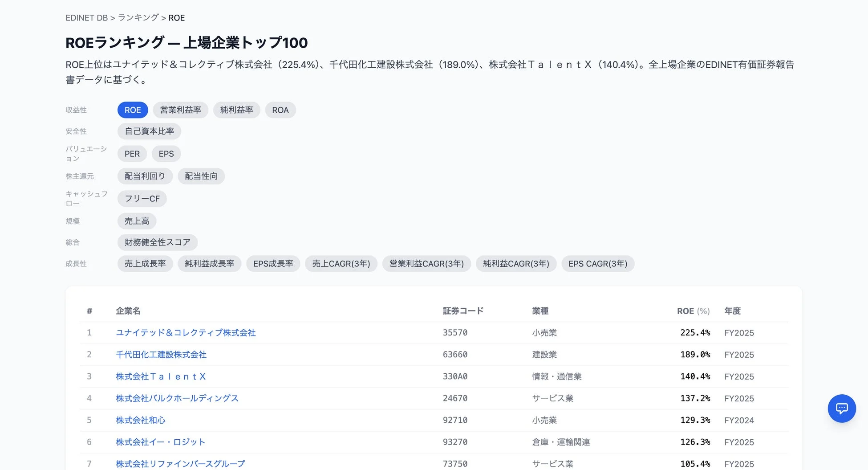868x470 pixels.
Task: Open the 純利益CAGR(3年) ranking
Action: point(515,263)
